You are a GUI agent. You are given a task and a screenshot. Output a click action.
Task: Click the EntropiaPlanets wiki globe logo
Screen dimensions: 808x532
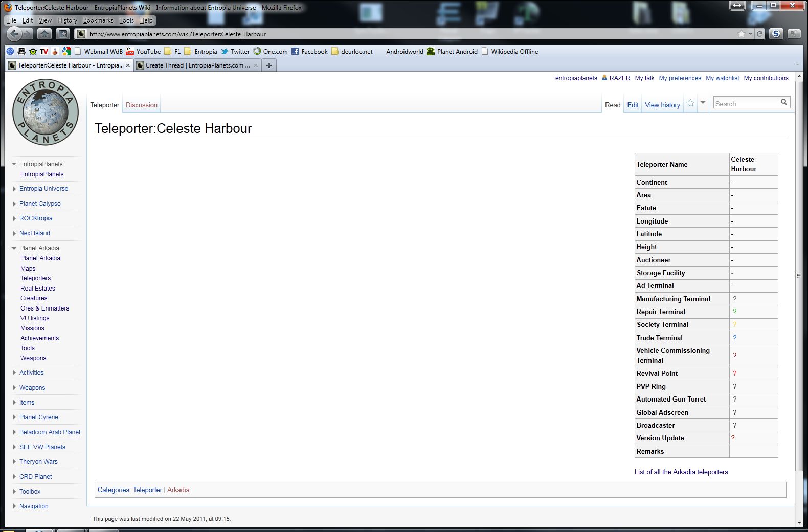[x=46, y=113]
